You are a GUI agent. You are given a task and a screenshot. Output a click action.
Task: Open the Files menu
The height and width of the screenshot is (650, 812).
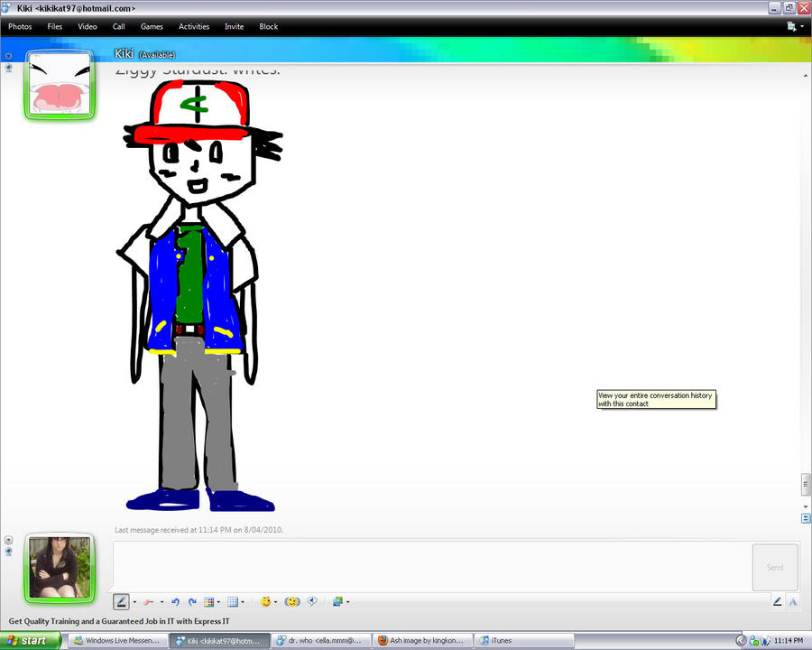(54, 26)
